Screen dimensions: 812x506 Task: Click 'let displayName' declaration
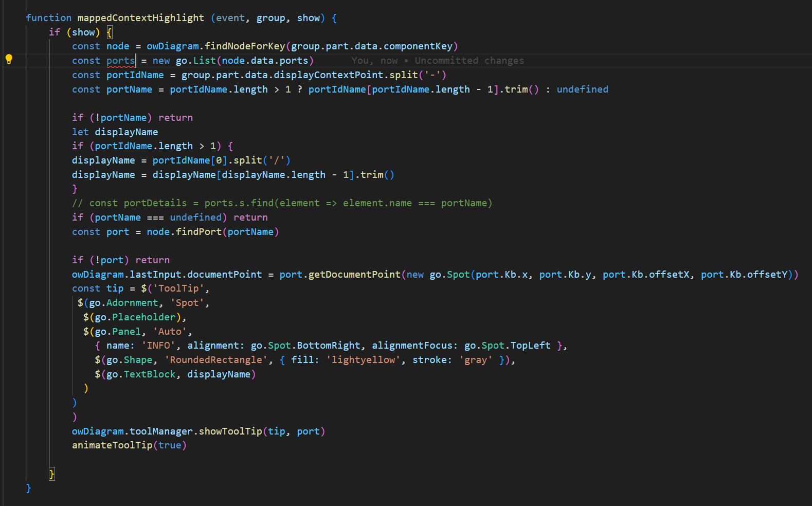click(115, 132)
